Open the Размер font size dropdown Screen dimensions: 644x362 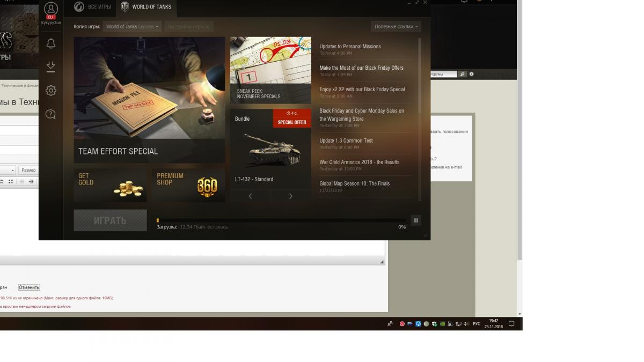(x=28, y=170)
